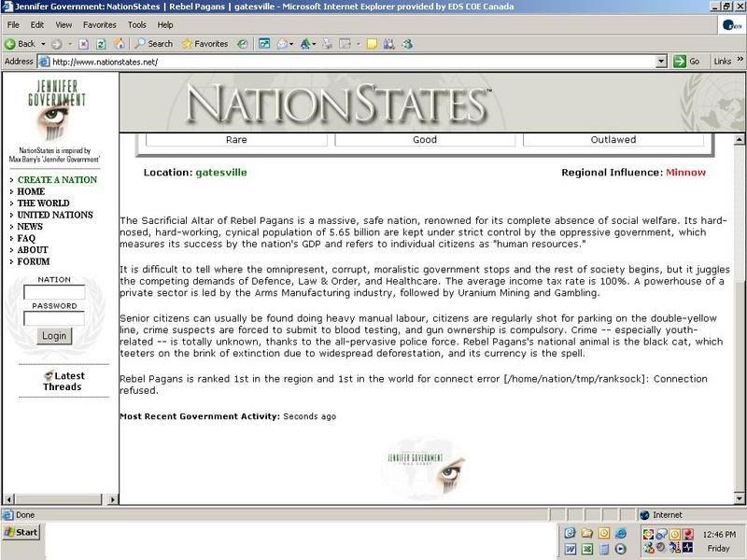Open the View menu
The height and width of the screenshot is (560, 747).
(x=63, y=25)
